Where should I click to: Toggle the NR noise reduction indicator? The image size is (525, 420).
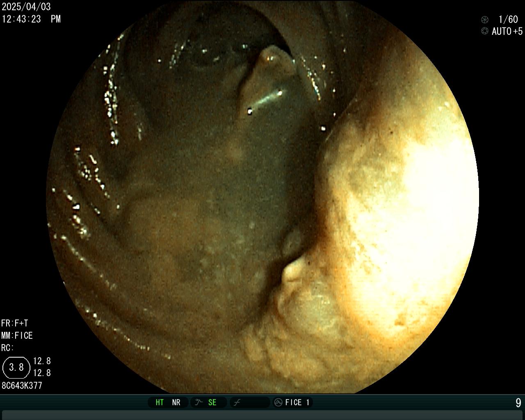[x=176, y=402]
